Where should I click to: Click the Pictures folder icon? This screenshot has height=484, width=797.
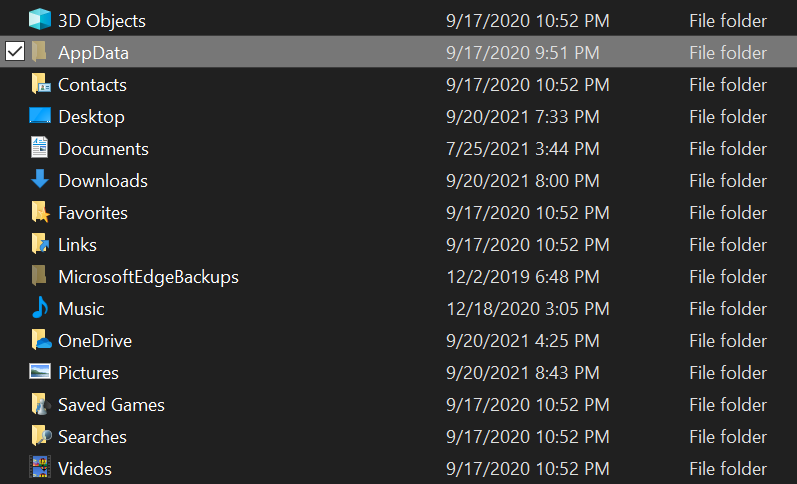click(40, 372)
